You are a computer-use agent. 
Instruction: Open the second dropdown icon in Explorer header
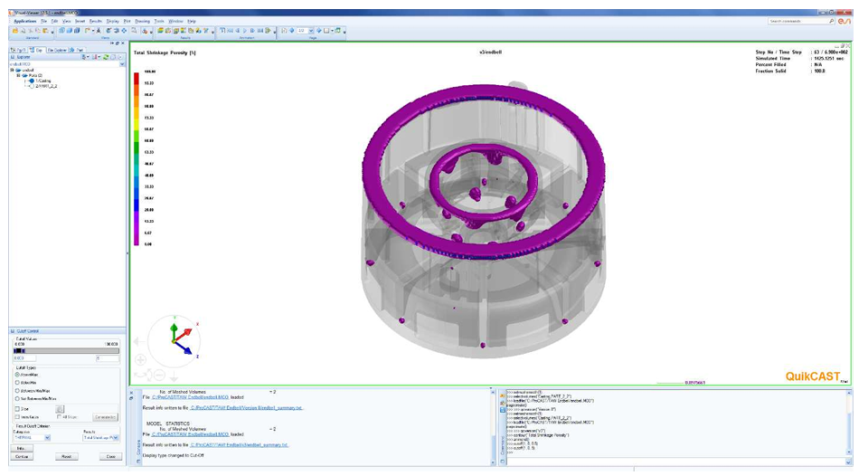pyautogui.click(x=96, y=57)
